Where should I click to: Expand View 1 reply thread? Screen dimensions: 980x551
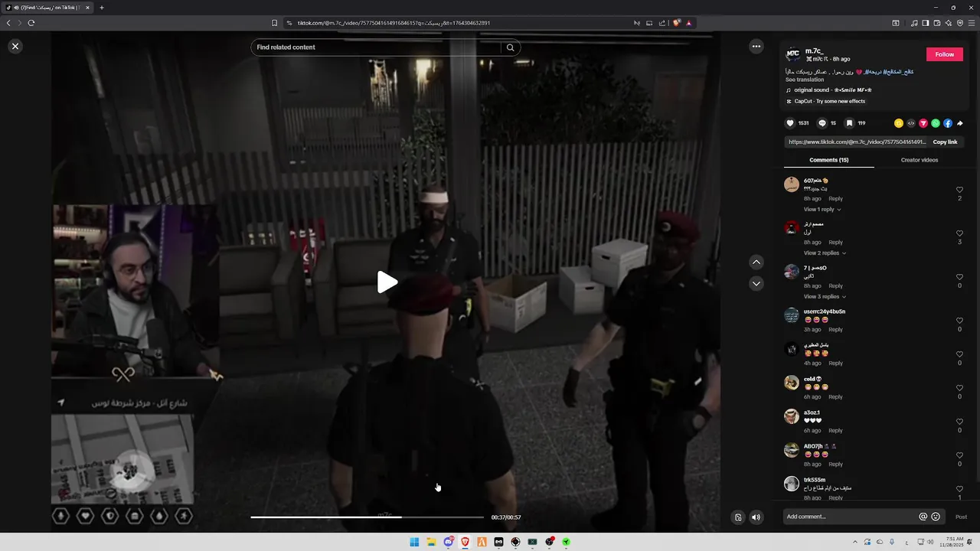822,210
